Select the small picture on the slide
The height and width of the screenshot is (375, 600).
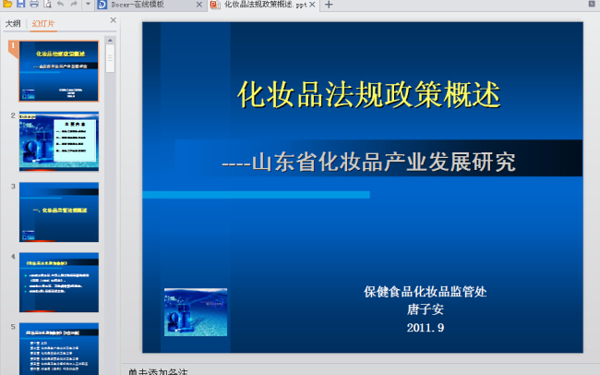click(x=196, y=312)
